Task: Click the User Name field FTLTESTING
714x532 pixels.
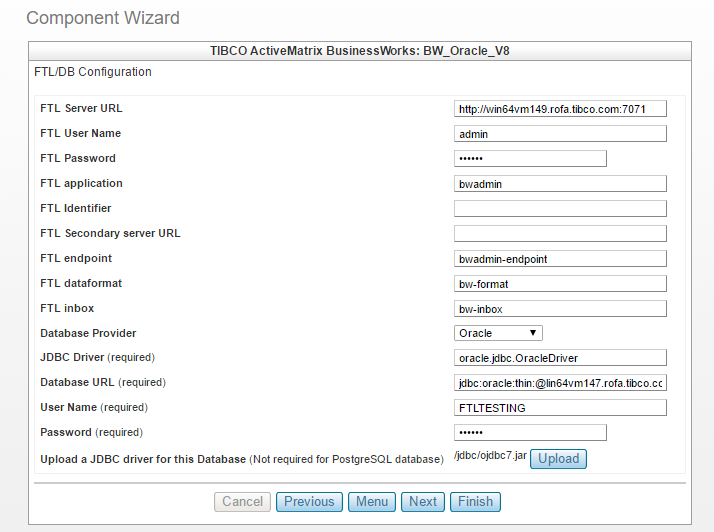Action: tap(560, 408)
